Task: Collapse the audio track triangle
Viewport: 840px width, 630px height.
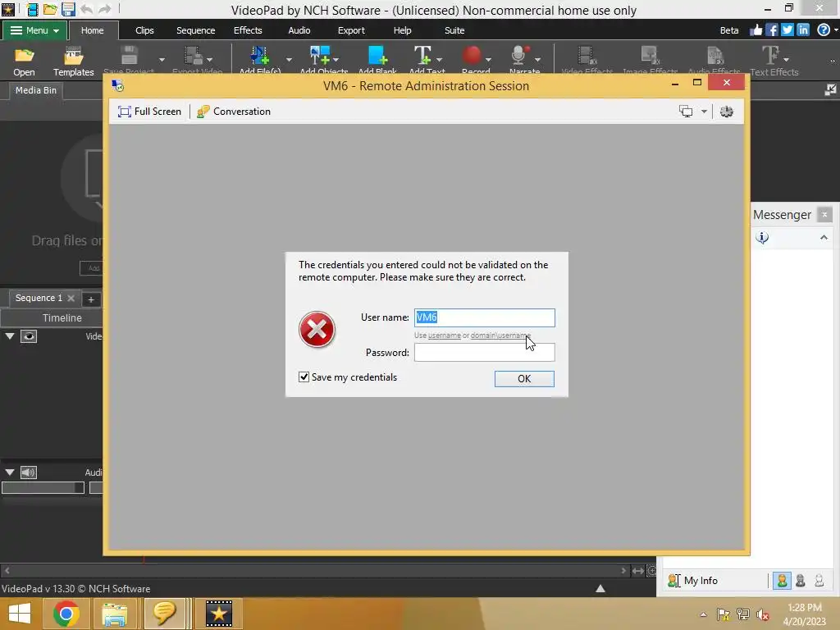Action: click(x=10, y=472)
